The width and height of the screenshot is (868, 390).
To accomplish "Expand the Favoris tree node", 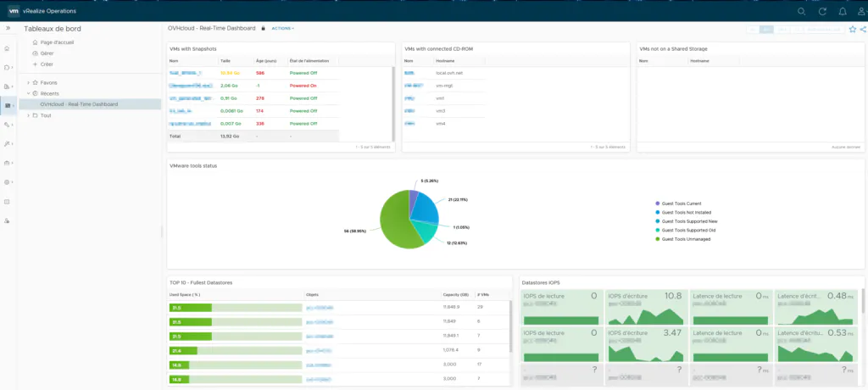I will (x=28, y=82).
